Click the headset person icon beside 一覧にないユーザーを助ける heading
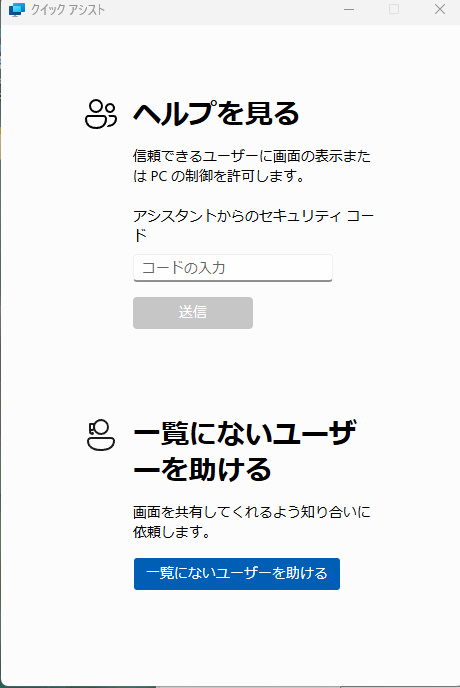The width and height of the screenshot is (460, 688). tap(101, 435)
